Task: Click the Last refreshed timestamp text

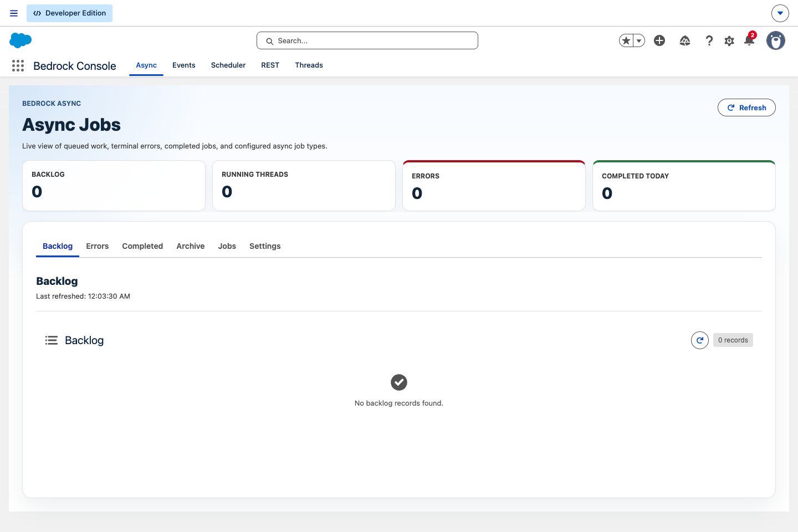Action: (x=83, y=296)
